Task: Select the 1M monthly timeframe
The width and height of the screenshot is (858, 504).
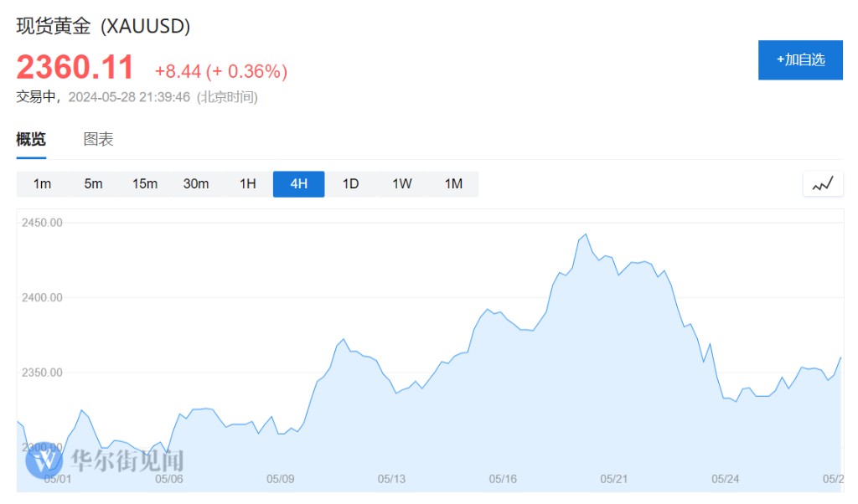Action: (453, 184)
